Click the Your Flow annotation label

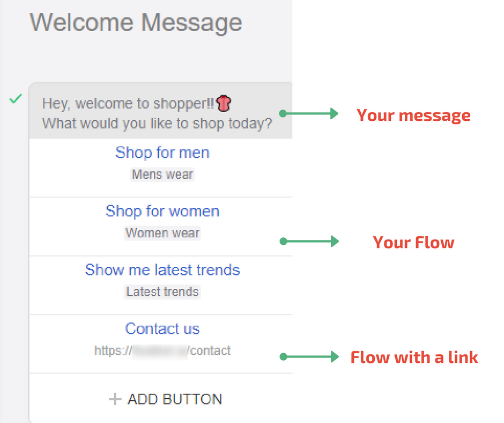click(413, 242)
